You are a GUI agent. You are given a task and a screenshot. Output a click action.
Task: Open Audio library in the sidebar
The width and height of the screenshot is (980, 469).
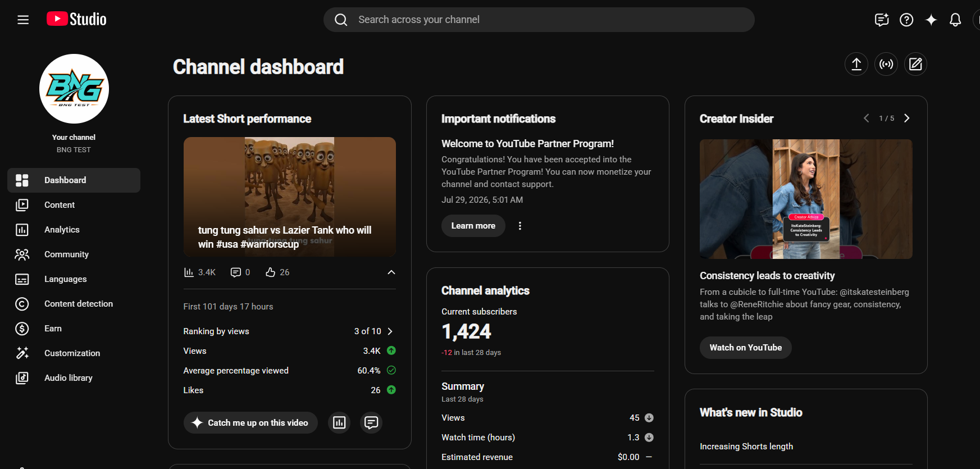click(74, 378)
